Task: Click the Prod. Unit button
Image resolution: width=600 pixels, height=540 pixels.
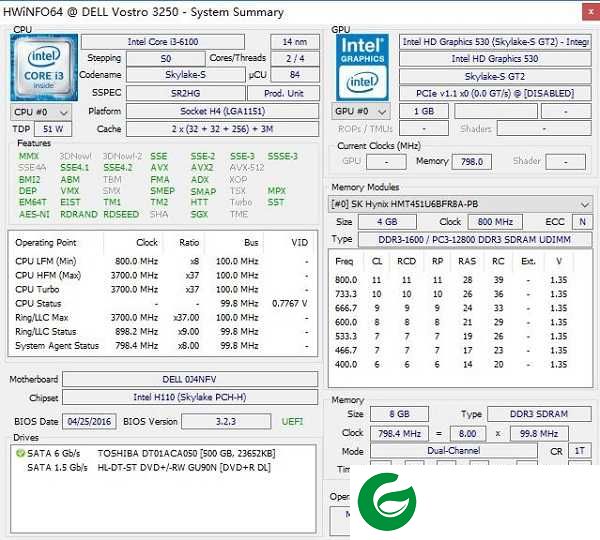Action: coord(283,93)
